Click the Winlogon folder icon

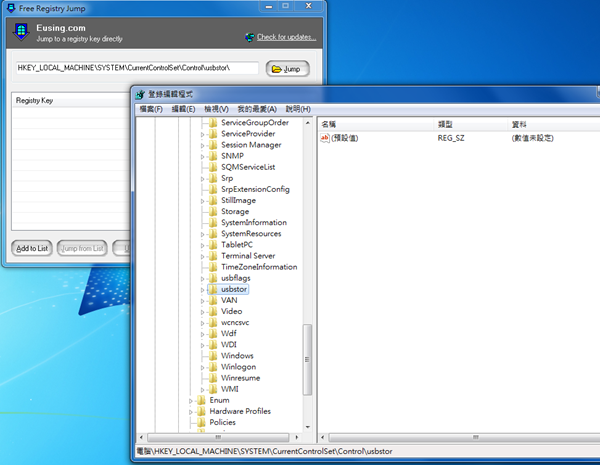(x=212, y=367)
